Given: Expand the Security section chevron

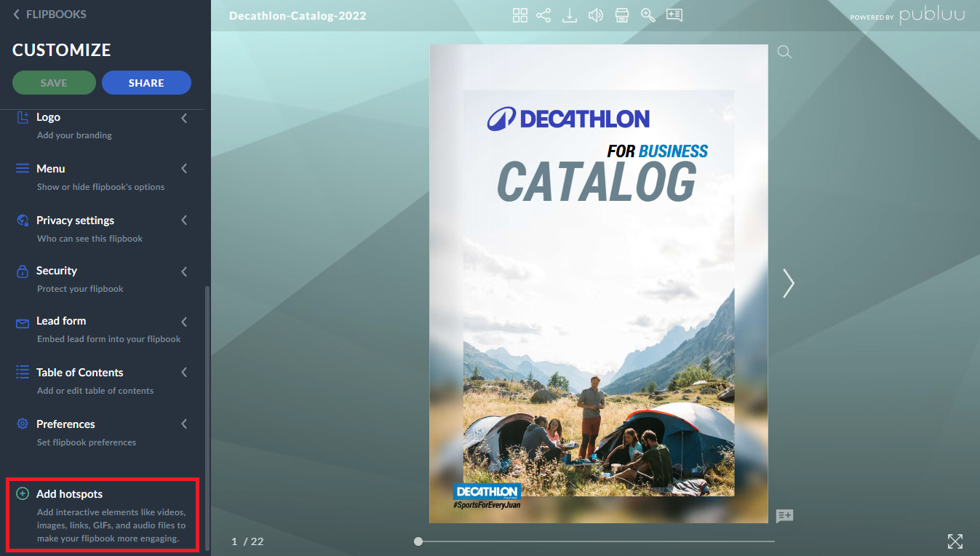Looking at the screenshot, I should (x=184, y=271).
